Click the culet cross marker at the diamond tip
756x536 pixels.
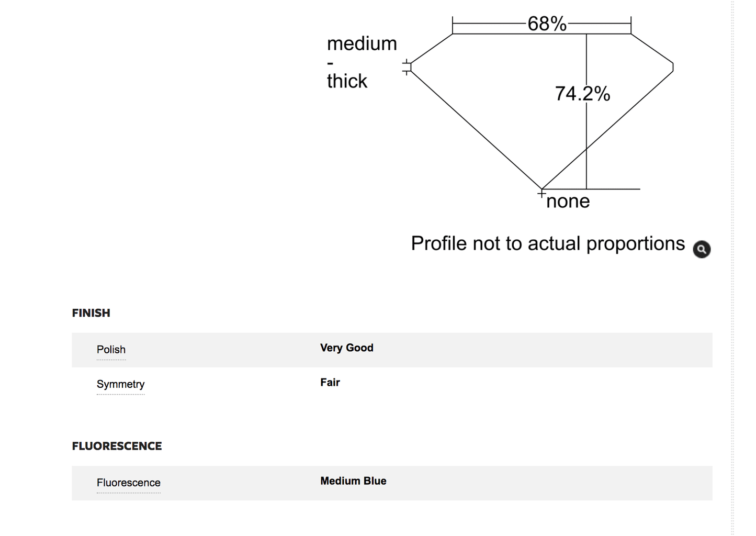tap(541, 194)
